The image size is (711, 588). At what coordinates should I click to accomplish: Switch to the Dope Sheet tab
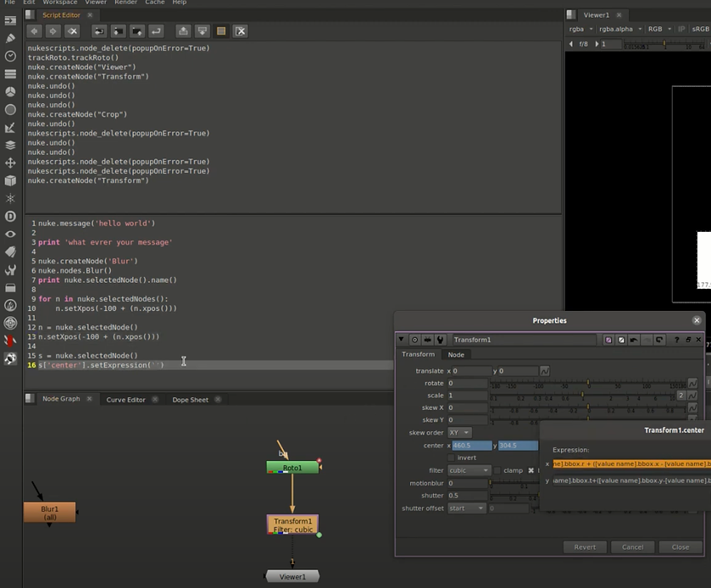(x=190, y=400)
